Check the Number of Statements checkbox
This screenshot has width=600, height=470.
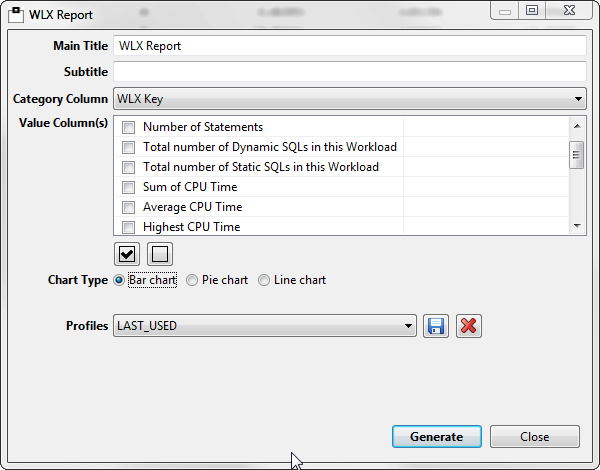pyautogui.click(x=128, y=127)
